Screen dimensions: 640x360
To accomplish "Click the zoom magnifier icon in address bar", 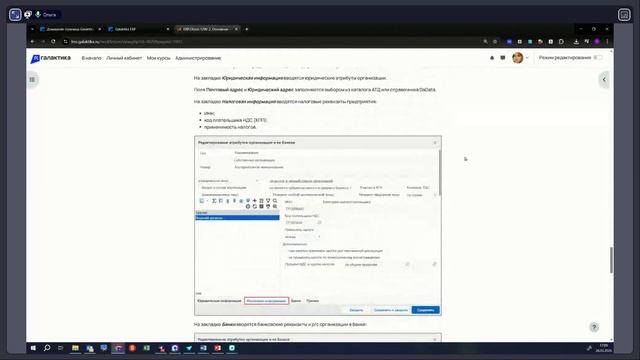I will [x=485, y=42].
